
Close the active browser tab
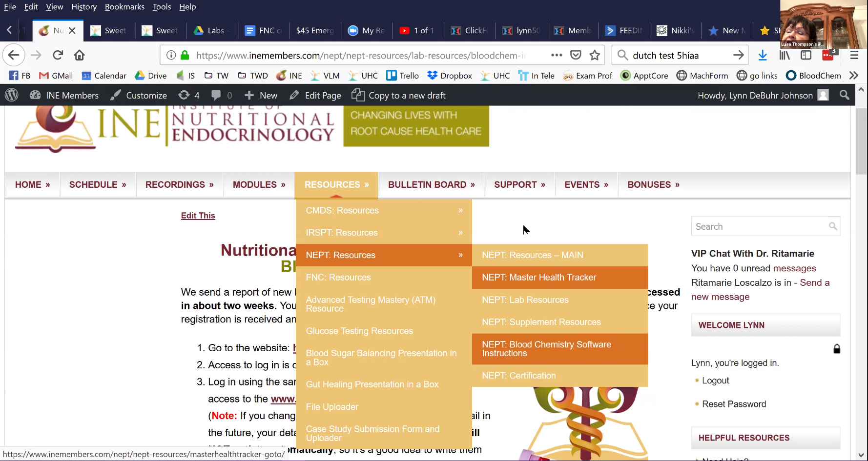point(72,30)
